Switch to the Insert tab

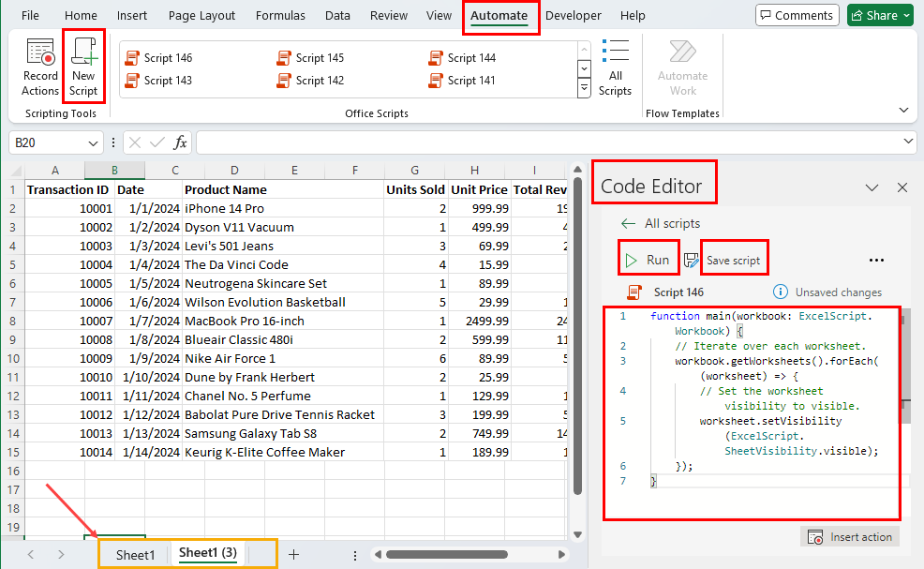(132, 15)
